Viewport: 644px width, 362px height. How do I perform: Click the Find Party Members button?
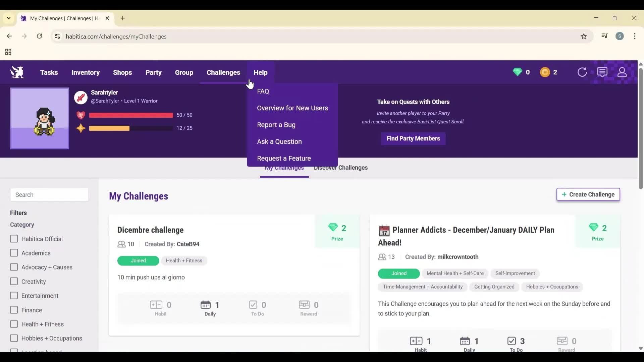pos(413,138)
